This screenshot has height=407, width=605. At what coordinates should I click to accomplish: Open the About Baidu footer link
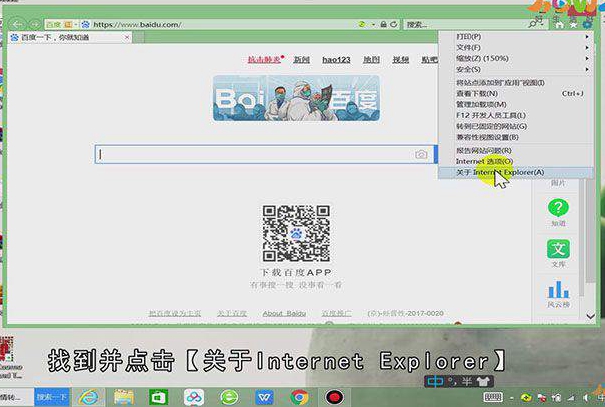[x=284, y=313]
